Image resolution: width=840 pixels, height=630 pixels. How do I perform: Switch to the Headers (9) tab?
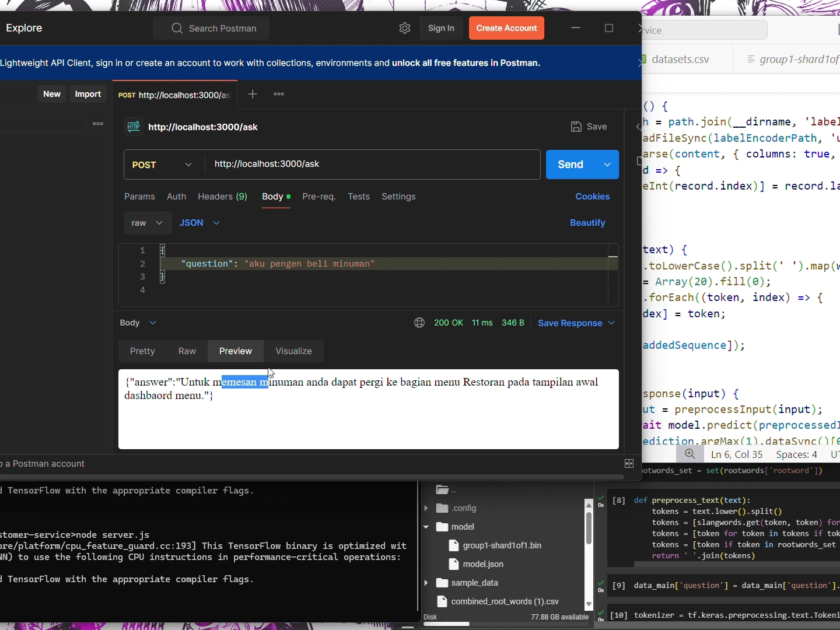click(x=222, y=197)
